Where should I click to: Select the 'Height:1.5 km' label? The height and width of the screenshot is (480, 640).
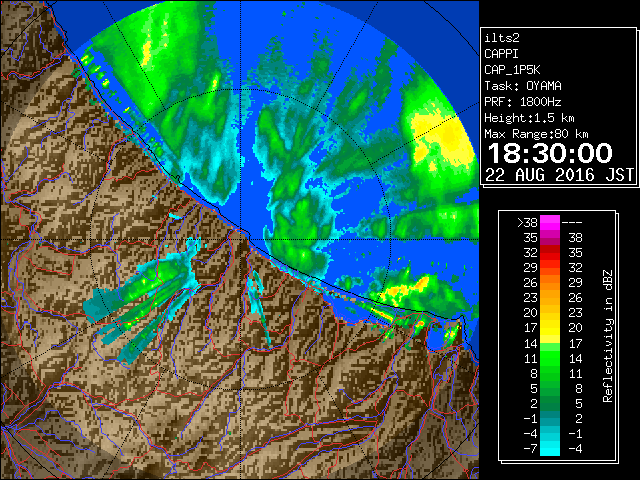click(529, 118)
